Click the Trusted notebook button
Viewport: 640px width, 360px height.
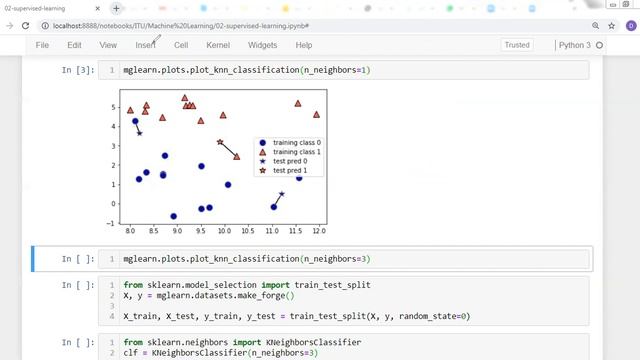[x=517, y=45]
